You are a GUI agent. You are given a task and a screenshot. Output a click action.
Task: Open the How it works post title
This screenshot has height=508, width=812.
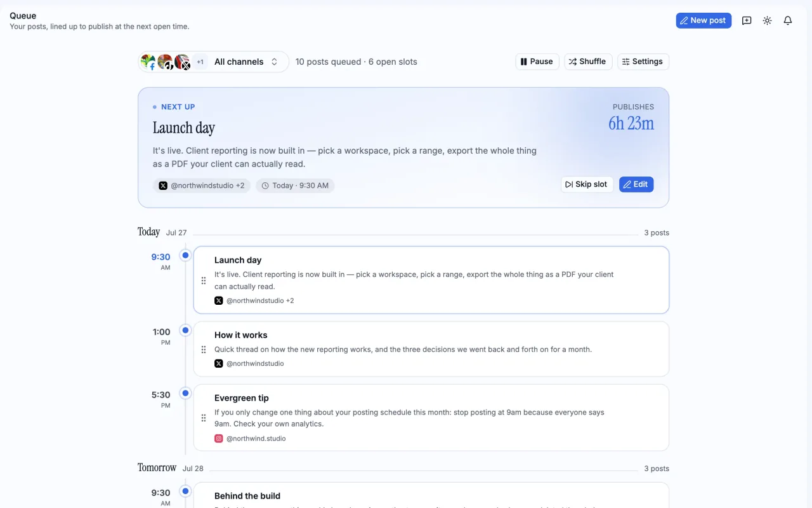coord(241,335)
